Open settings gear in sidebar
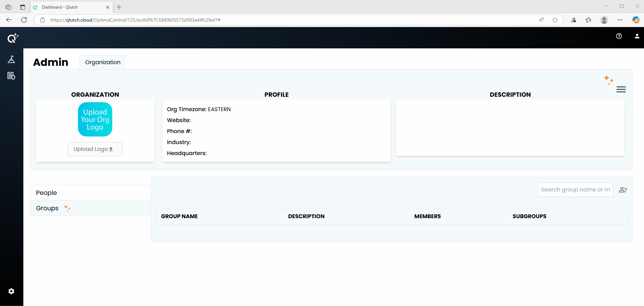Viewport: 644px width, 306px height. click(11, 291)
